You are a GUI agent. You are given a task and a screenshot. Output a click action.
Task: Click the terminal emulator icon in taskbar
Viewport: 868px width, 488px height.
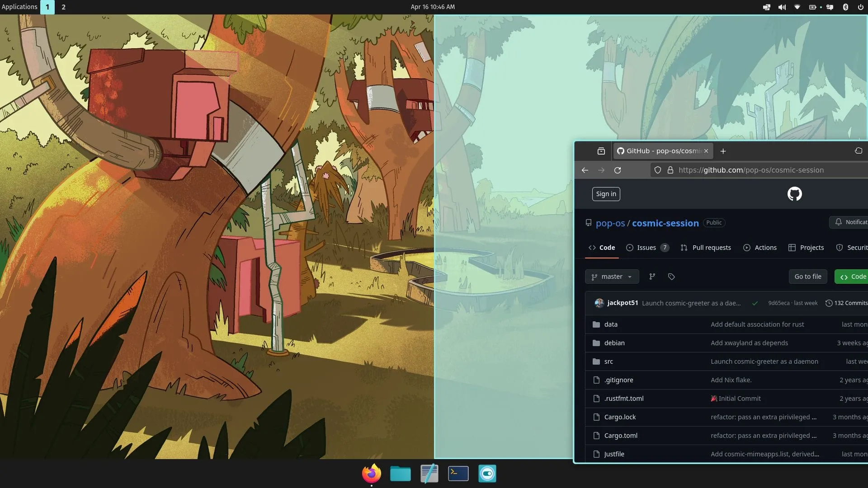[458, 473]
